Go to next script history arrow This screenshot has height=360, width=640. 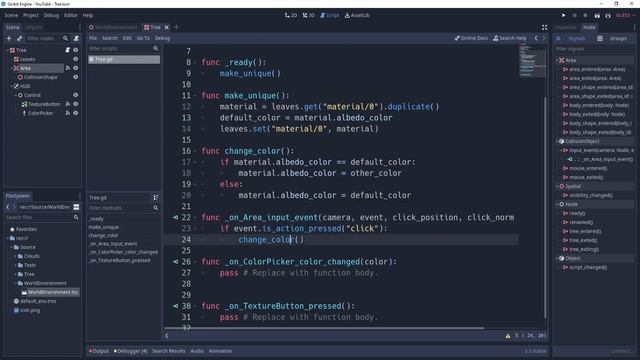(544, 38)
